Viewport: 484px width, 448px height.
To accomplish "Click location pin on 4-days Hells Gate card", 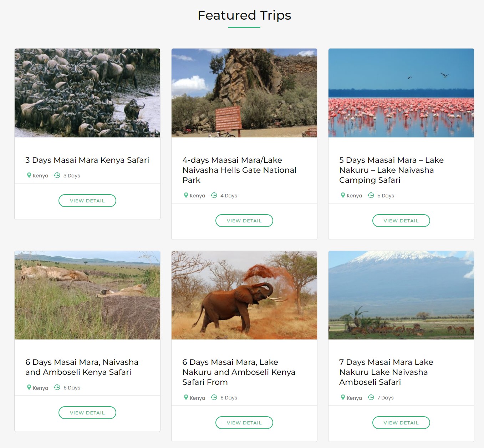I will click(186, 195).
